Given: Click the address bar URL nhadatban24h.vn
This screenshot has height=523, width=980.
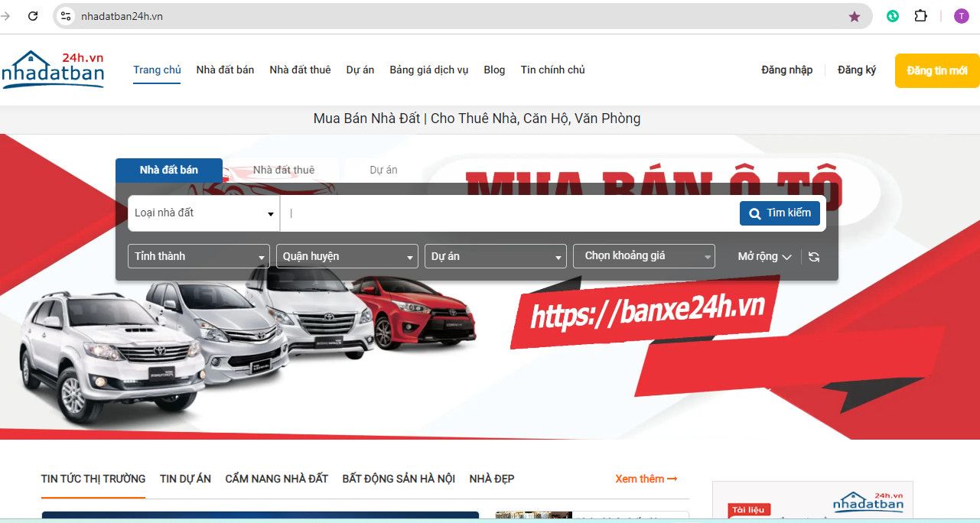Looking at the screenshot, I should point(122,16).
